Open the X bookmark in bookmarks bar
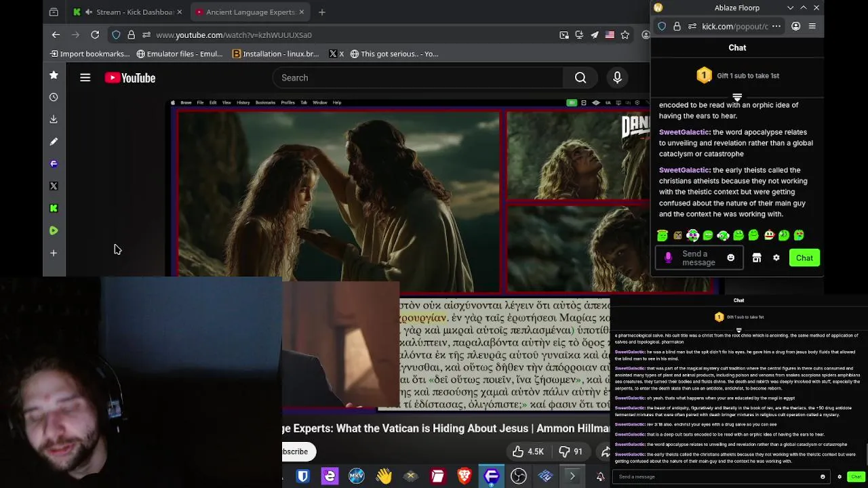Screen dimensions: 868x488 (x=336, y=54)
